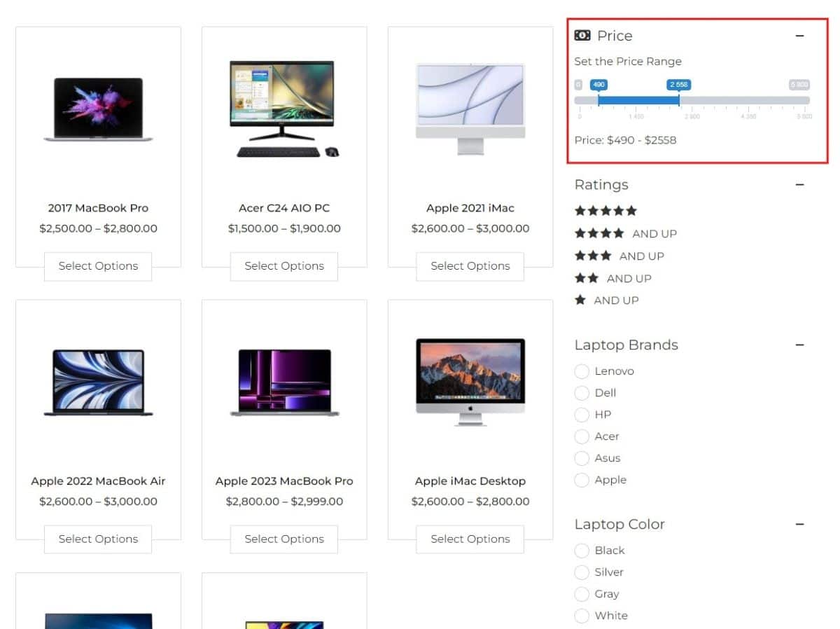840x629 pixels.
Task: View the 2017 MacBook Pro product image
Action: (98, 110)
